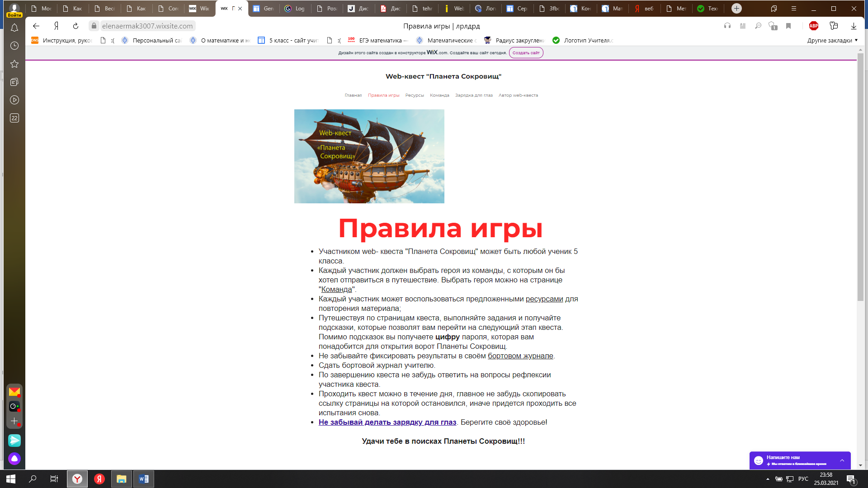The image size is (868, 488).
Task: Click the headphones read-aloud icon
Action: coord(727,26)
